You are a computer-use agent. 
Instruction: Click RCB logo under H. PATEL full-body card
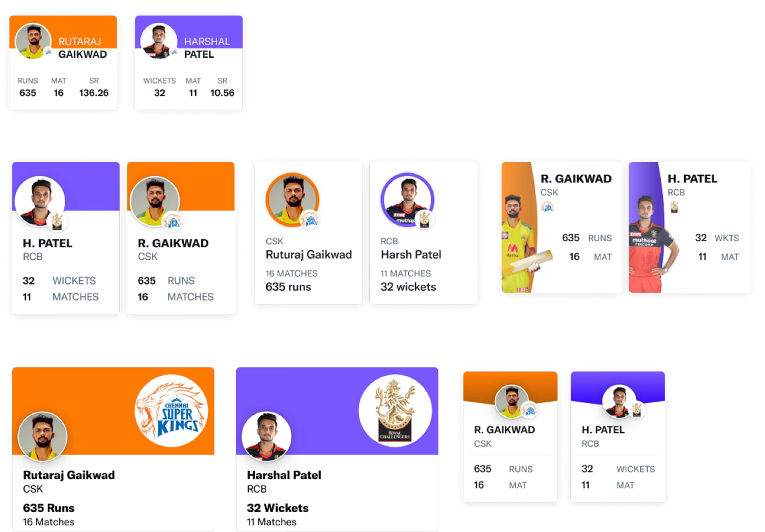click(674, 207)
